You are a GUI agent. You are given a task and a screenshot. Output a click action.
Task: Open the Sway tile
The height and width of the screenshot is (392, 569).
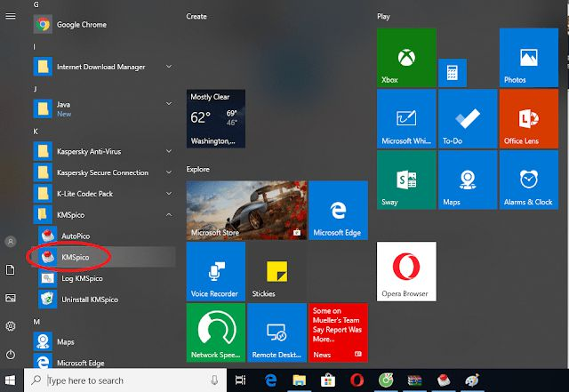(x=406, y=179)
